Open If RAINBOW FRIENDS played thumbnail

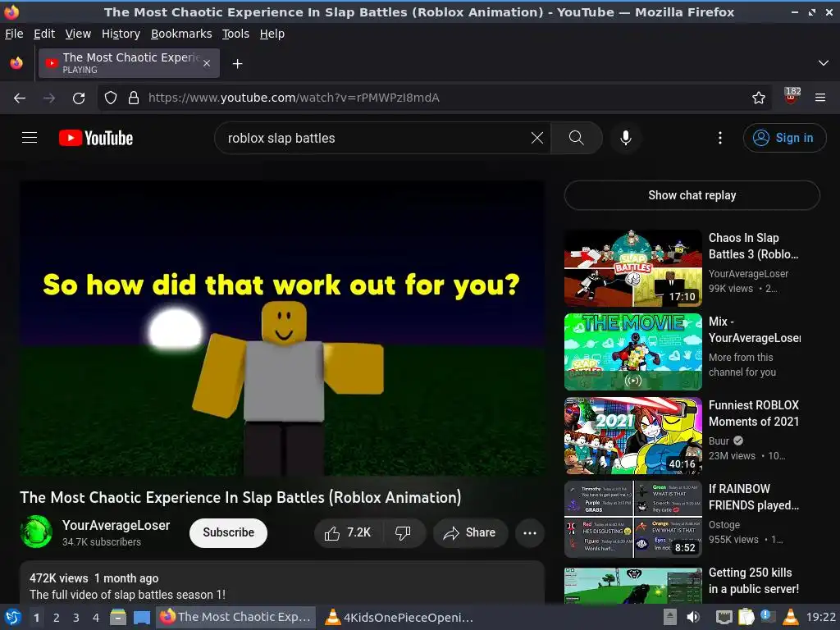[632, 519]
